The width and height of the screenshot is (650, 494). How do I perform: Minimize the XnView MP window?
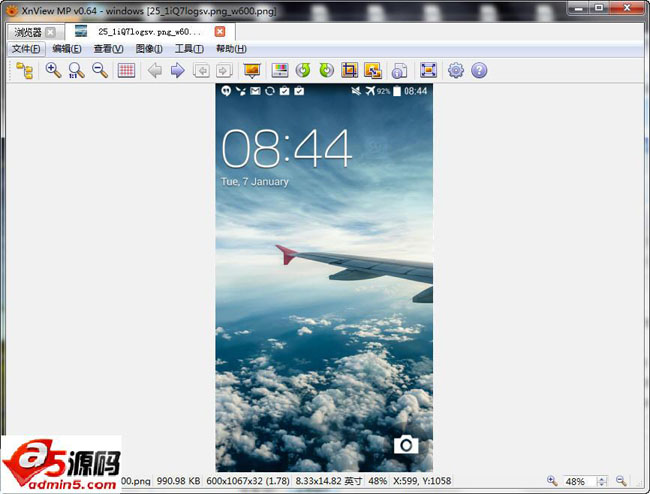coord(579,8)
